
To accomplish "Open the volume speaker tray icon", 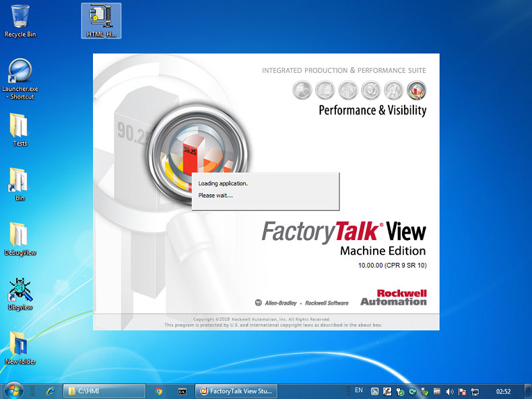I will pyautogui.click(x=450, y=392).
